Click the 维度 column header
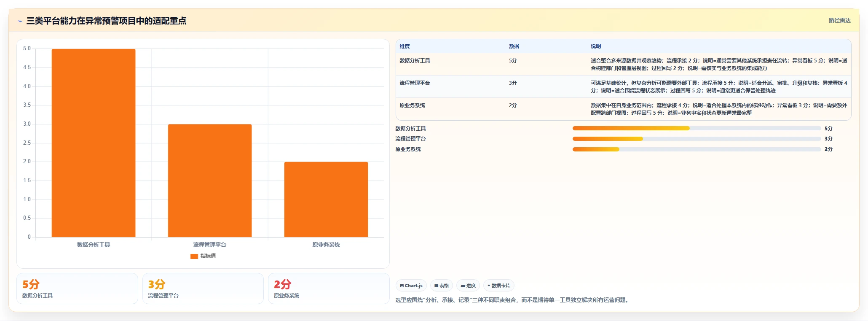The height and width of the screenshot is (321, 868). 405,46
